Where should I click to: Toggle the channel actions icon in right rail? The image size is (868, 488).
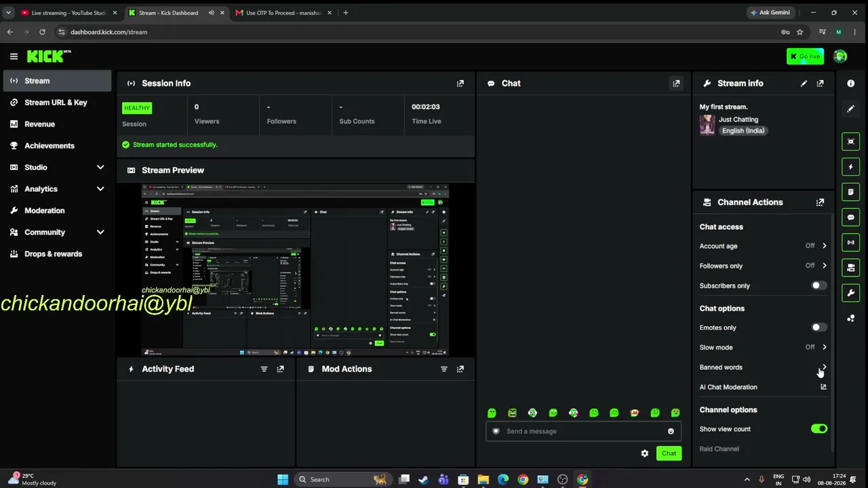tap(850, 268)
